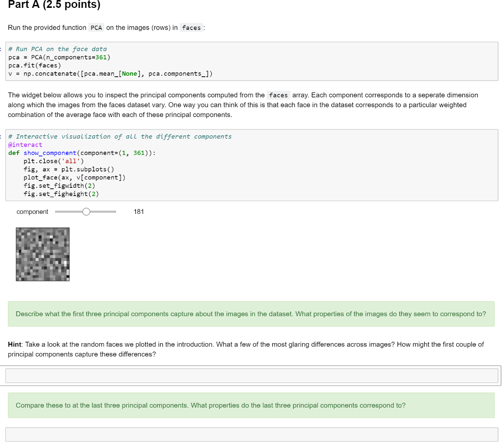Click the inline "PCA" code in the instruction

(96, 28)
